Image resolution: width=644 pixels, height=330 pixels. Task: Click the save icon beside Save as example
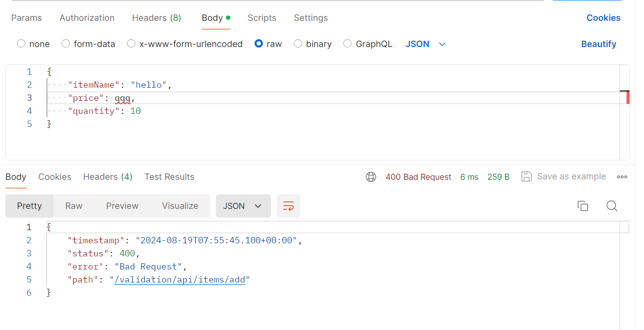(526, 176)
